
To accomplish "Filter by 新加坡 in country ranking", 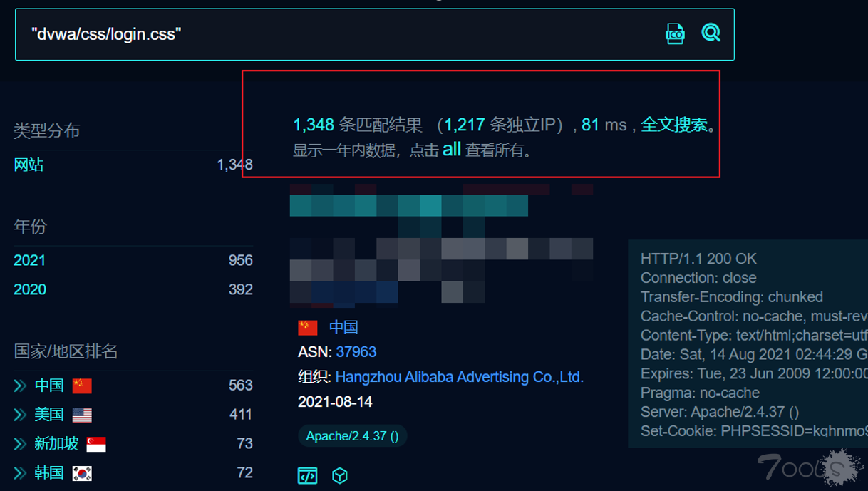I will [x=56, y=444].
